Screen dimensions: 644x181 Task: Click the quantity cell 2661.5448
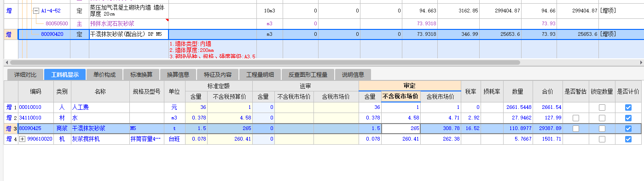(518, 107)
